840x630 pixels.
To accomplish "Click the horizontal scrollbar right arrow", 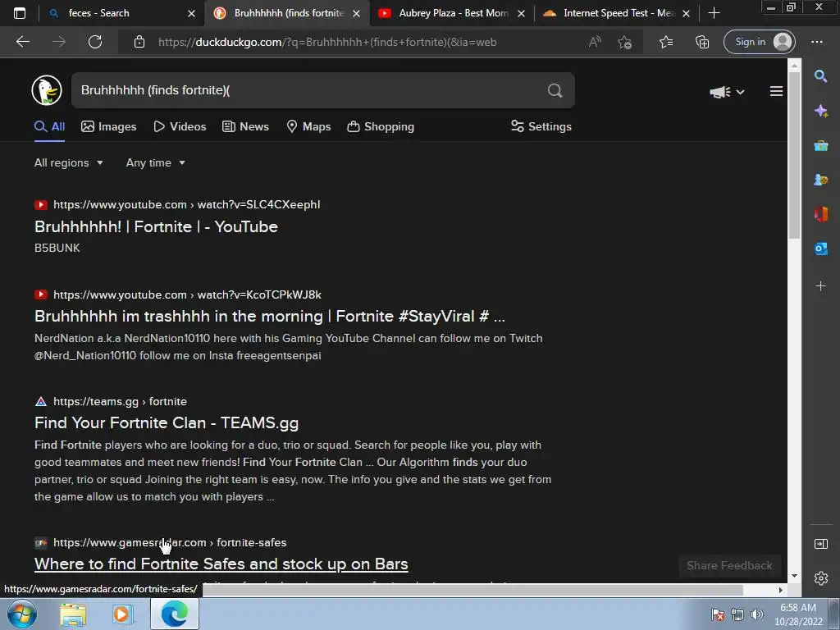I will pos(781,590).
